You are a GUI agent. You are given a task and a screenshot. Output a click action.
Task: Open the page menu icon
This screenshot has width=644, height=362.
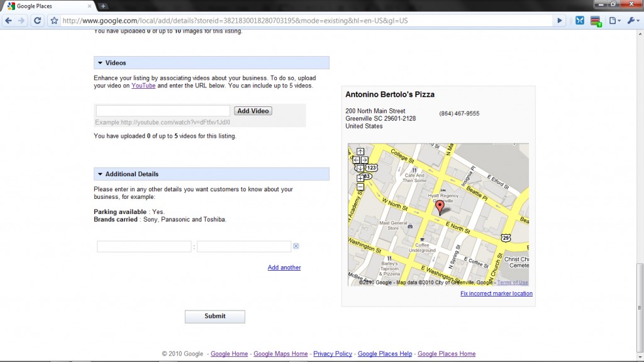point(614,21)
